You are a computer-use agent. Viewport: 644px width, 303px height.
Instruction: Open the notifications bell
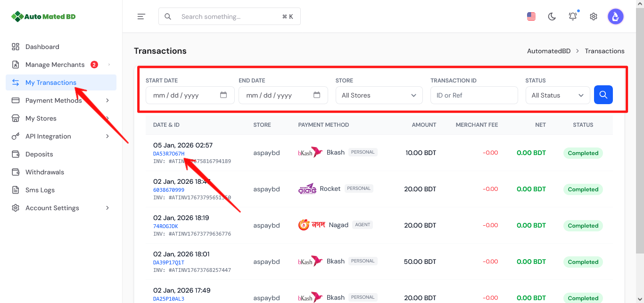point(572,16)
